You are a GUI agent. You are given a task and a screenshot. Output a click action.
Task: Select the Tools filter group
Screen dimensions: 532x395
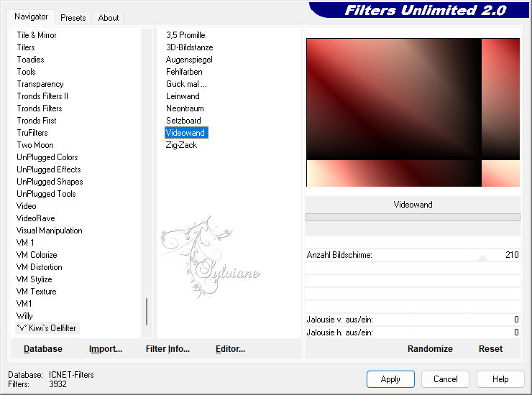pyautogui.click(x=26, y=72)
